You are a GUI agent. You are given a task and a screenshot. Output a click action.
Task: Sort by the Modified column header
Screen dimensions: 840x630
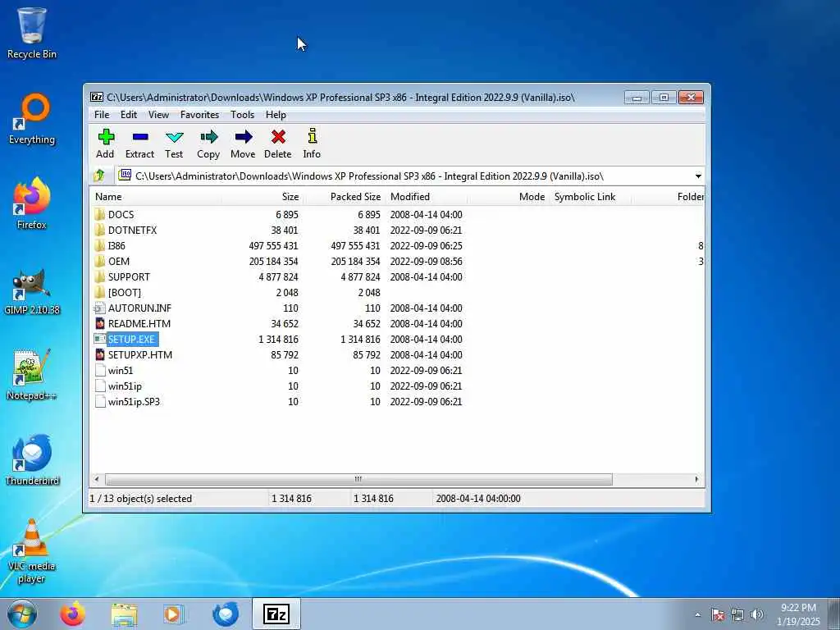[x=427, y=197]
